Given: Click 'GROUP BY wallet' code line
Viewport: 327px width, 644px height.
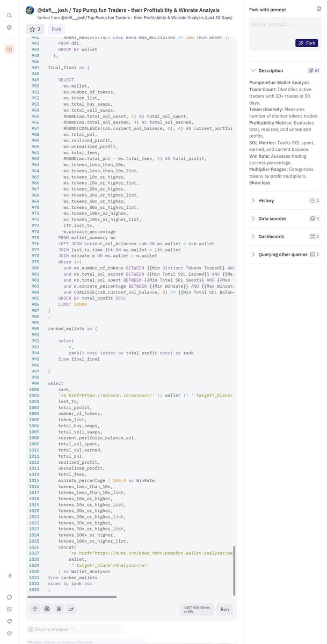Looking at the screenshot, I should [78, 50].
